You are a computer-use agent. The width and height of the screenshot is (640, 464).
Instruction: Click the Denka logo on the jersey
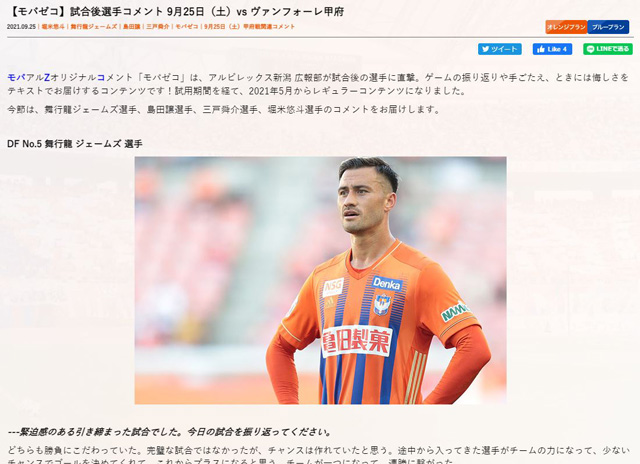(x=387, y=283)
